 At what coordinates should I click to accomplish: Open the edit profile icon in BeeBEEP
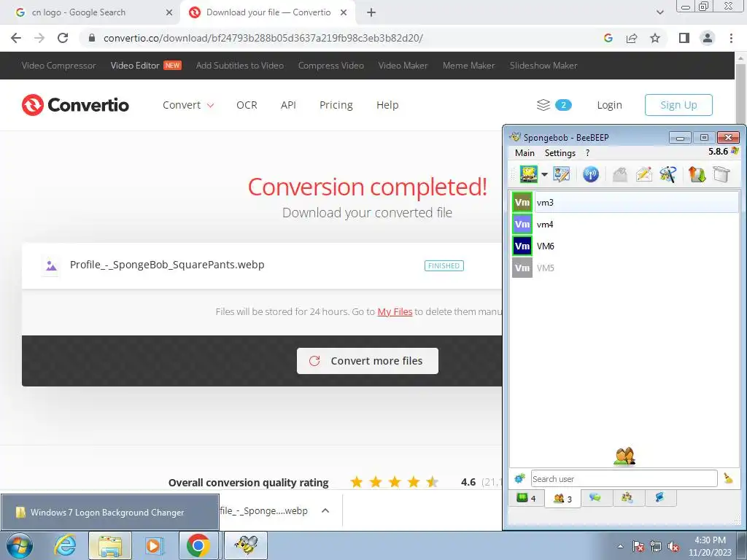(x=561, y=174)
